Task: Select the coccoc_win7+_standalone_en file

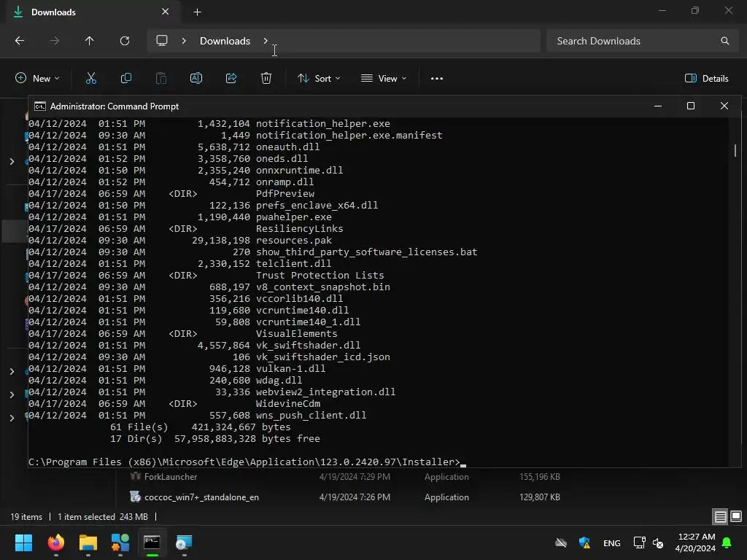Action: [201, 497]
